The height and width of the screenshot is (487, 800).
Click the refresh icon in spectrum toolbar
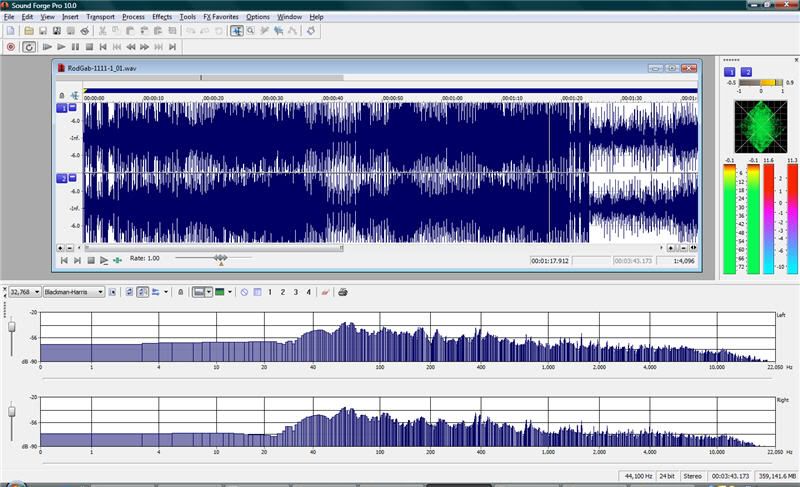pyautogui.click(x=130, y=292)
